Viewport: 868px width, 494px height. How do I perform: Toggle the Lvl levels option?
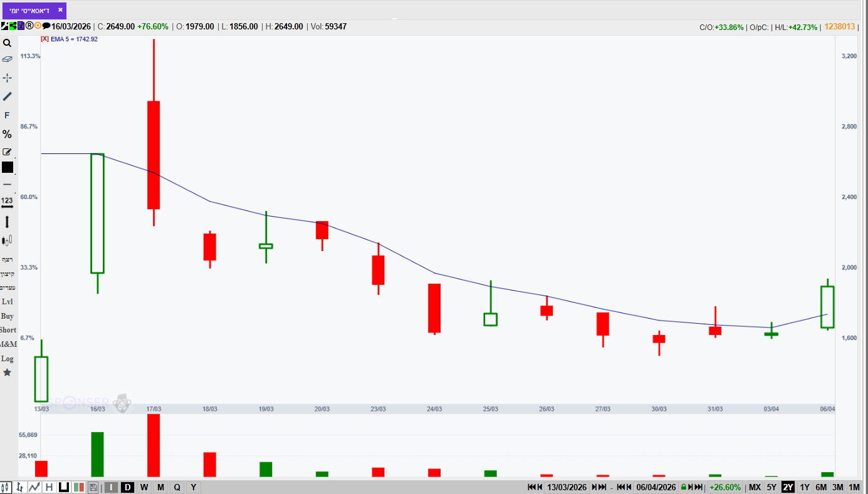[x=7, y=302]
